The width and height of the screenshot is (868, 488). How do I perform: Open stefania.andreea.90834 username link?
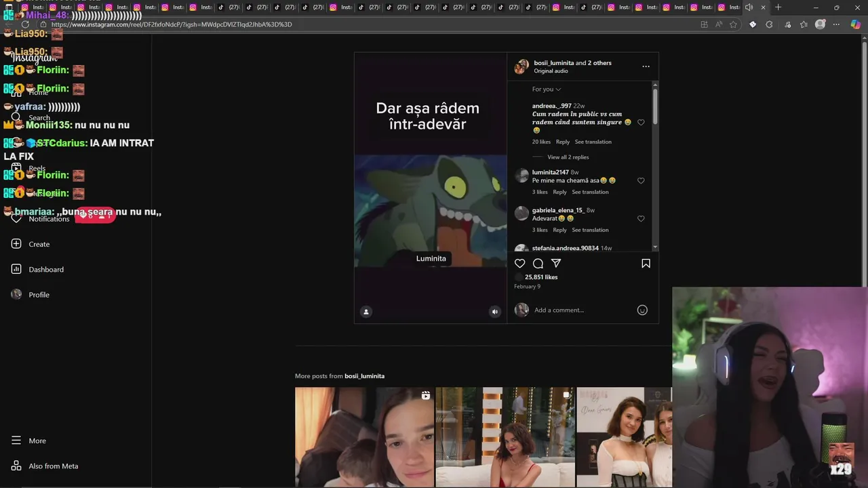point(565,248)
